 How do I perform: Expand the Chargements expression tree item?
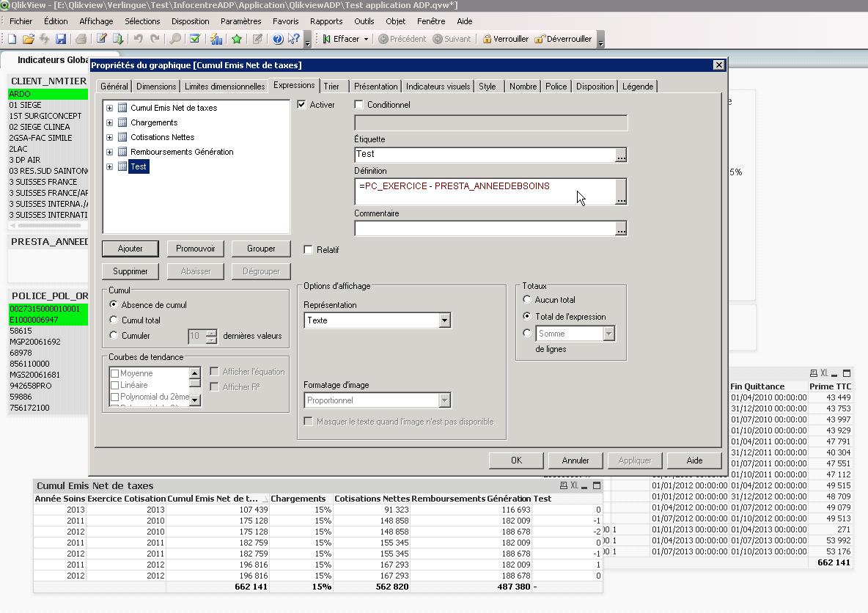[x=108, y=124]
